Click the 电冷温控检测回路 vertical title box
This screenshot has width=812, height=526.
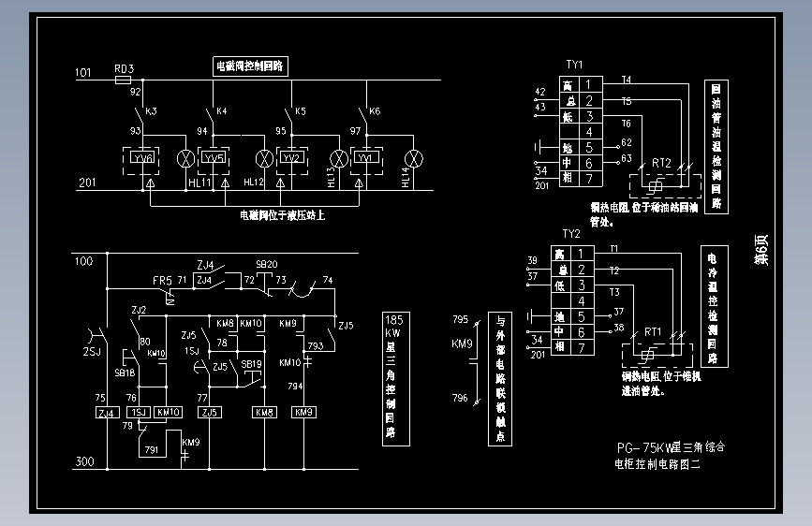[x=715, y=306]
